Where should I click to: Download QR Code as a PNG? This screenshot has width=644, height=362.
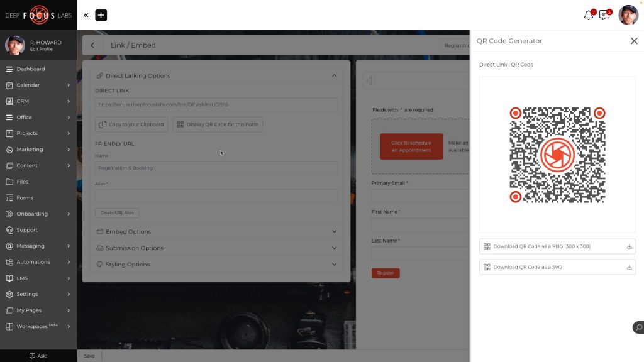click(557, 246)
